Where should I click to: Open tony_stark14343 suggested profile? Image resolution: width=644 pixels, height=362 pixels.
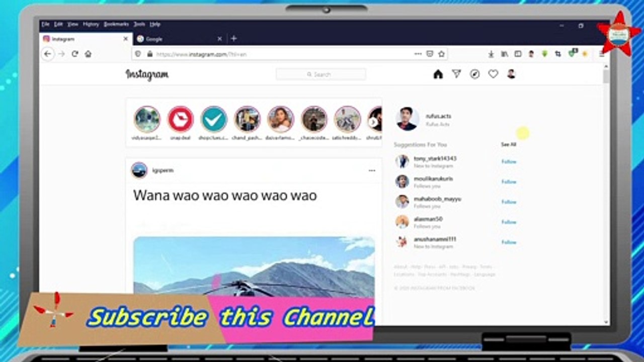[x=435, y=158]
